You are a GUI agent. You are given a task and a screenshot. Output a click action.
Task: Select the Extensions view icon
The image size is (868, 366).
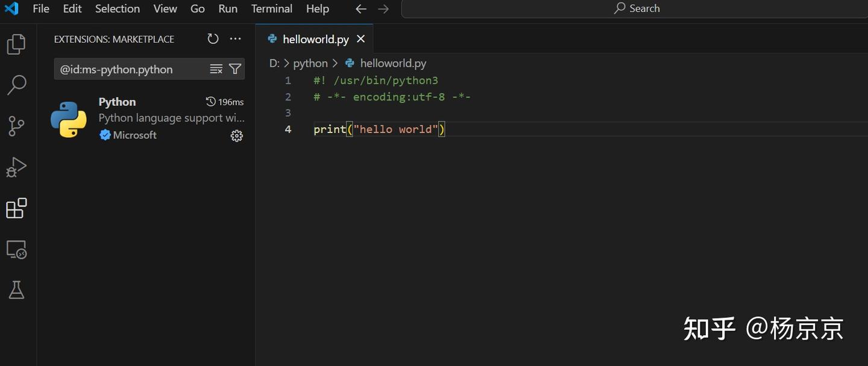click(x=16, y=208)
